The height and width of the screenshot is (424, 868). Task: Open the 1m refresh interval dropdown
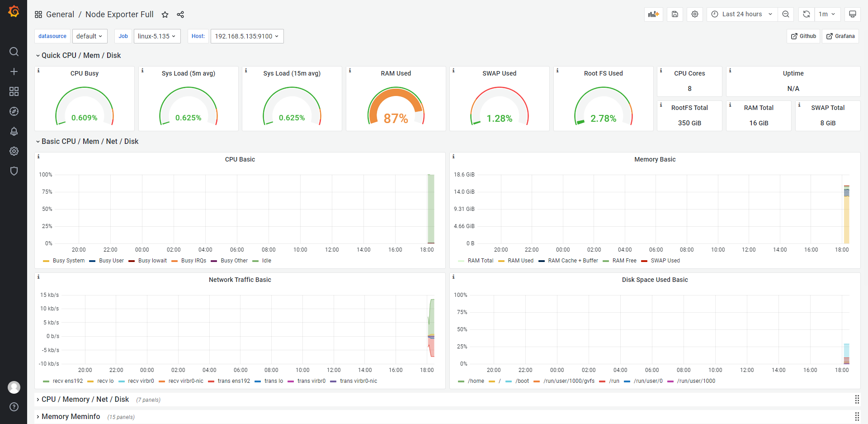tap(827, 14)
